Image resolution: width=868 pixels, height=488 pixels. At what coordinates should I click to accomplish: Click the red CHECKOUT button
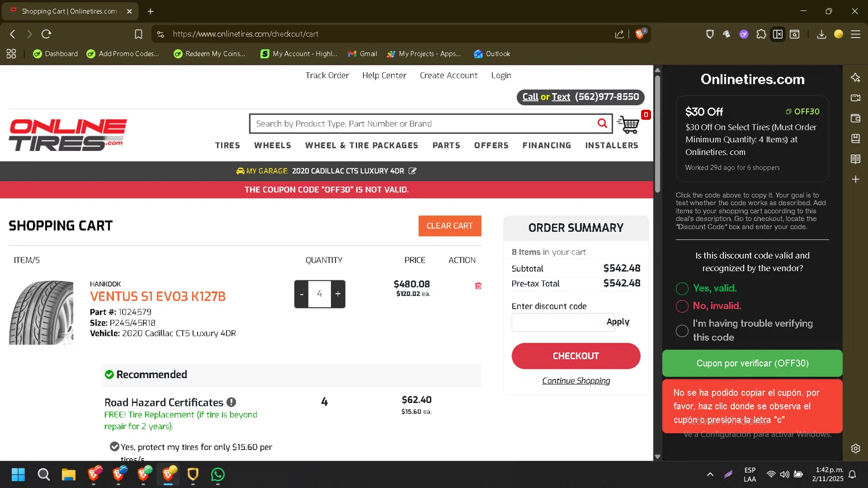click(576, 356)
